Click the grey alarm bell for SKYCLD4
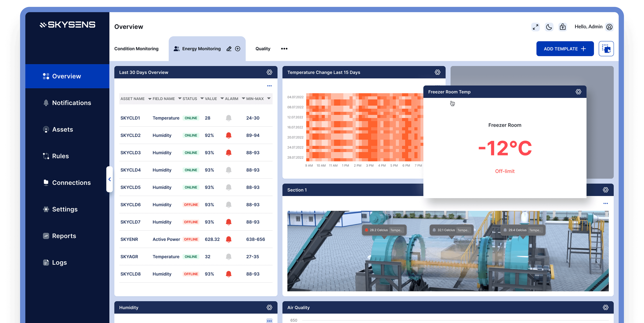644x323 pixels. (228, 170)
